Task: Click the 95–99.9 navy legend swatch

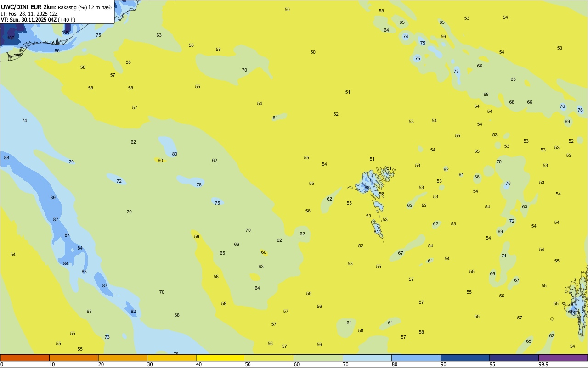Action: [x=514, y=357]
